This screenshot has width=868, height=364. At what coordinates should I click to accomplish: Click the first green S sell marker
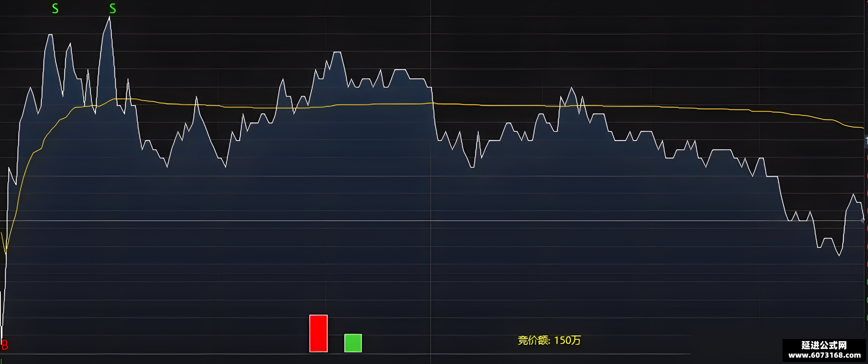click(x=55, y=8)
